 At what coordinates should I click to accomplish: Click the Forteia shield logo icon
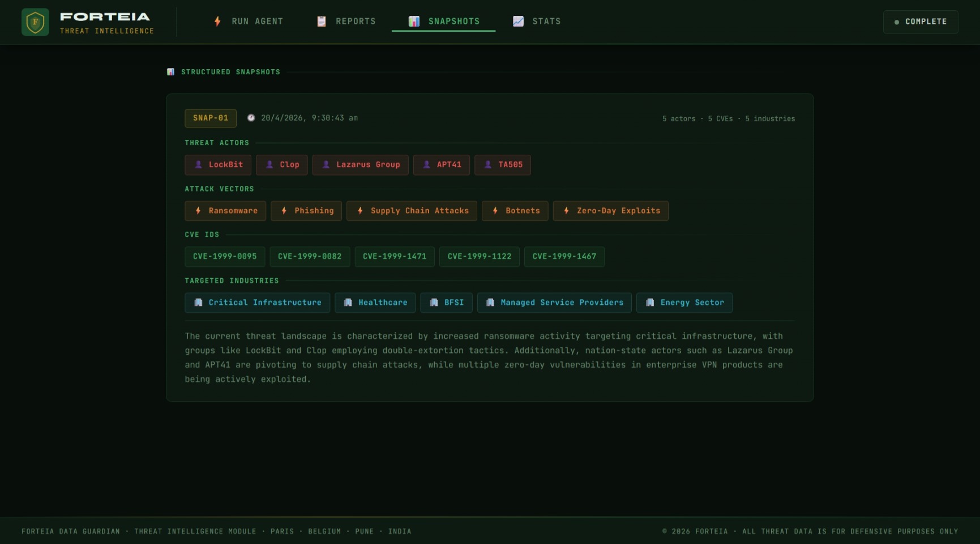tap(35, 22)
